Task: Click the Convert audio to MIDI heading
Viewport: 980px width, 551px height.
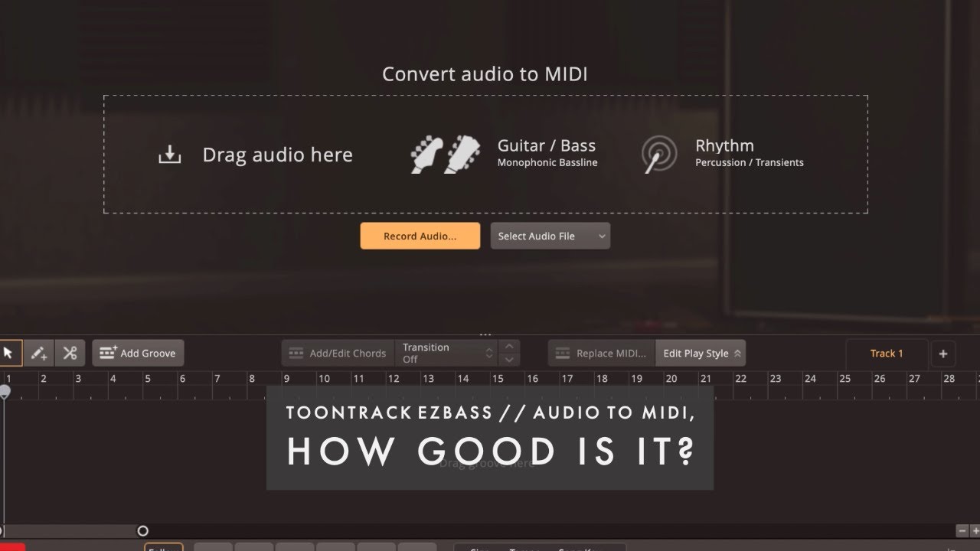Action: click(x=485, y=74)
